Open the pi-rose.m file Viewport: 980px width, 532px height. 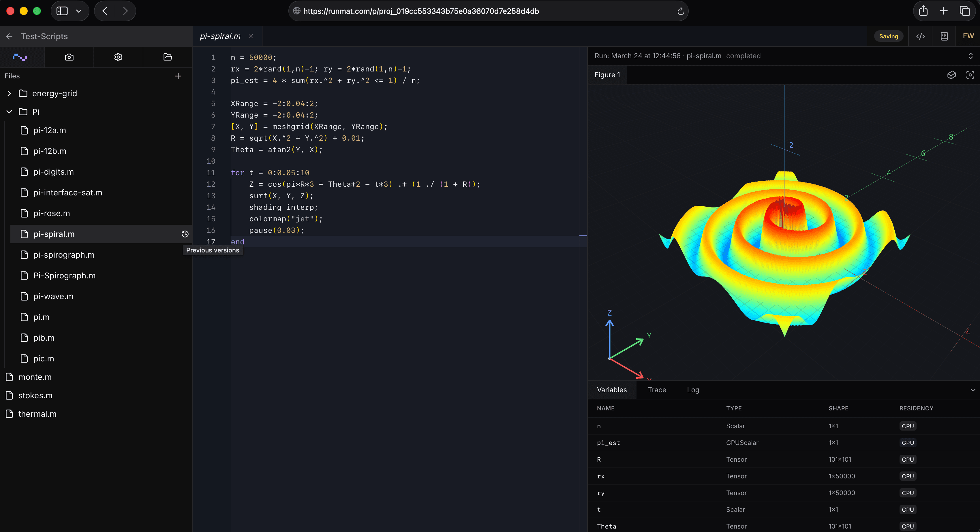click(x=52, y=213)
